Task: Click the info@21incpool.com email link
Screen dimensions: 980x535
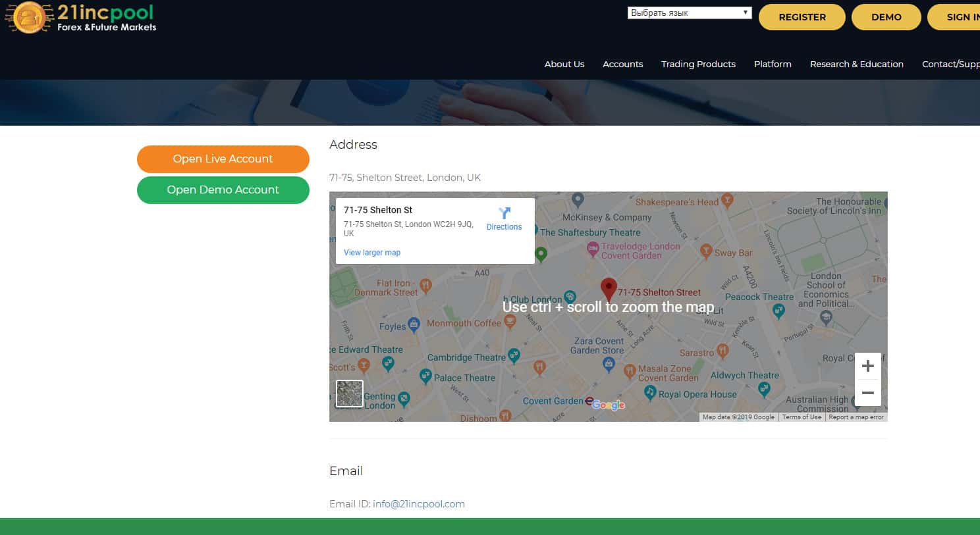Action: tap(419, 504)
